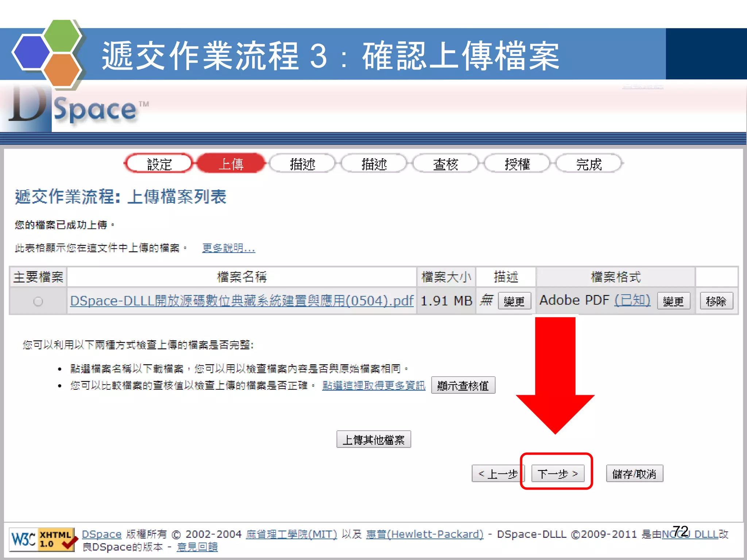Click the 儲存/取消 button

(x=634, y=474)
